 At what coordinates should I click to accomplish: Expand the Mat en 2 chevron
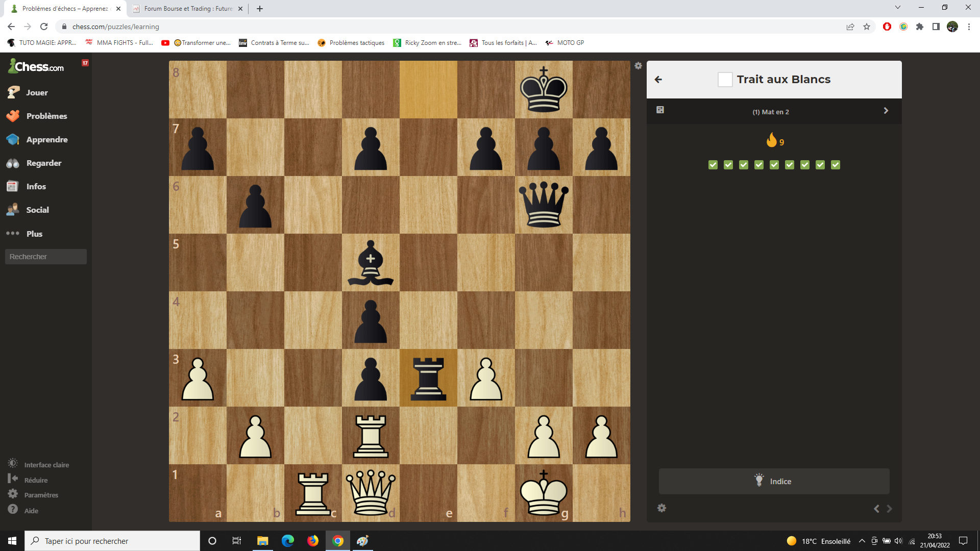(x=886, y=111)
